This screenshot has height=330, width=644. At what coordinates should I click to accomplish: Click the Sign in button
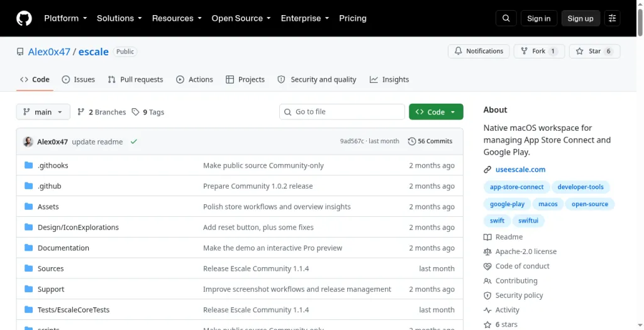[539, 18]
